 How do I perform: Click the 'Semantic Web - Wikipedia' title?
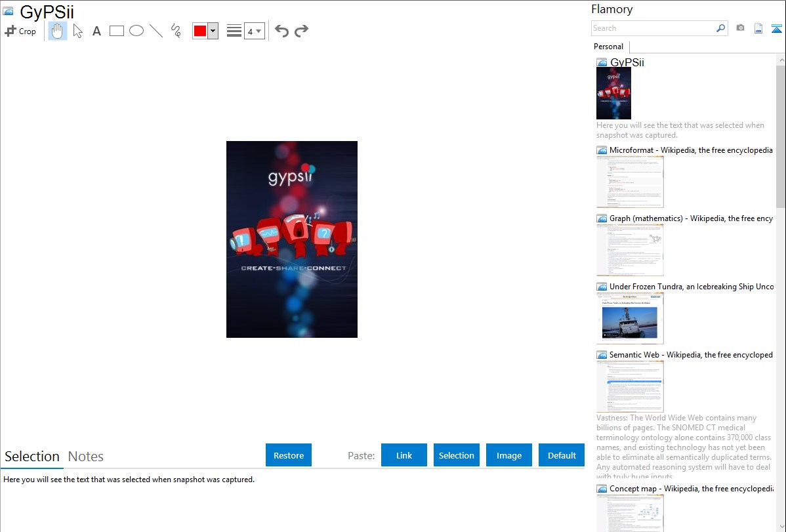(691, 354)
